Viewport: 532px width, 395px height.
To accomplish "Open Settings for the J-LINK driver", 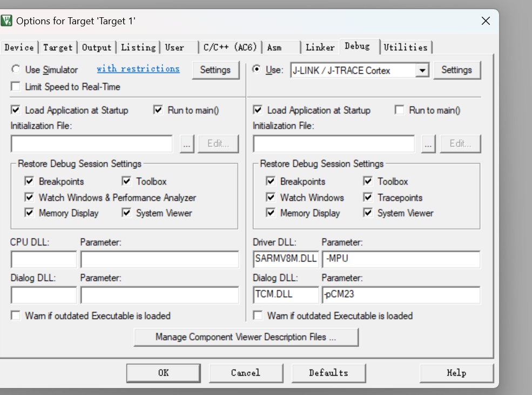I will (x=457, y=70).
